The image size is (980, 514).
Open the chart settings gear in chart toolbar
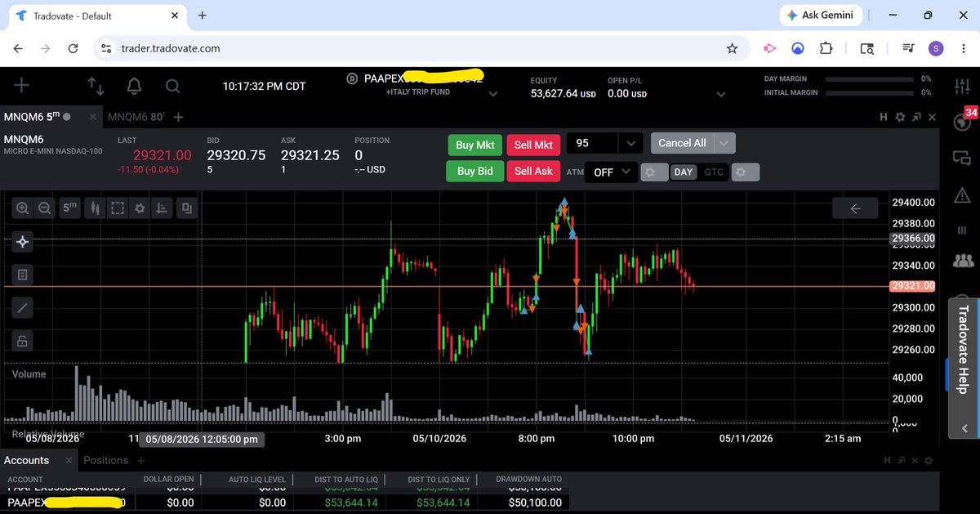[x=140, y=208]
